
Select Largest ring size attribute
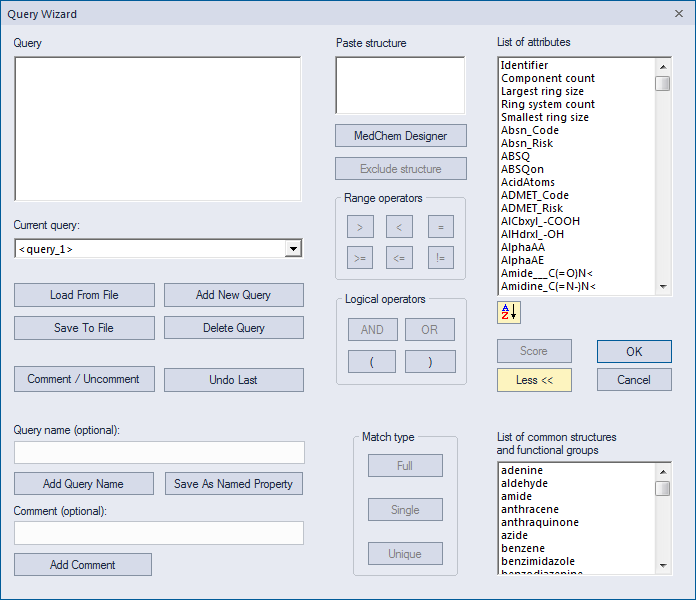click(542, 91)
